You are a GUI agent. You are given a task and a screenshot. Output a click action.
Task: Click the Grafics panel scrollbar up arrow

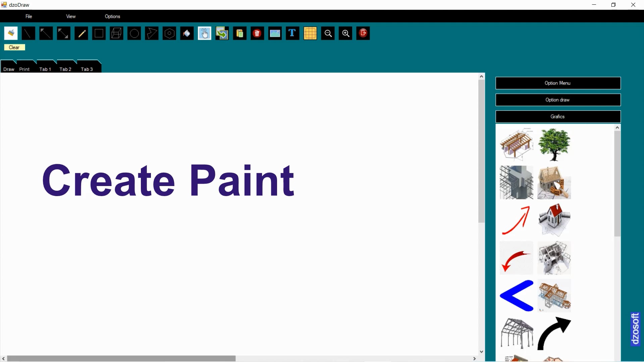(617, 127)
